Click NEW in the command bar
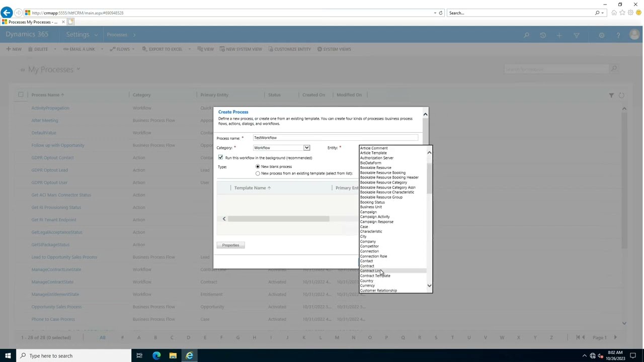Screen dimensions: 644x362 (x=14, y=49)
